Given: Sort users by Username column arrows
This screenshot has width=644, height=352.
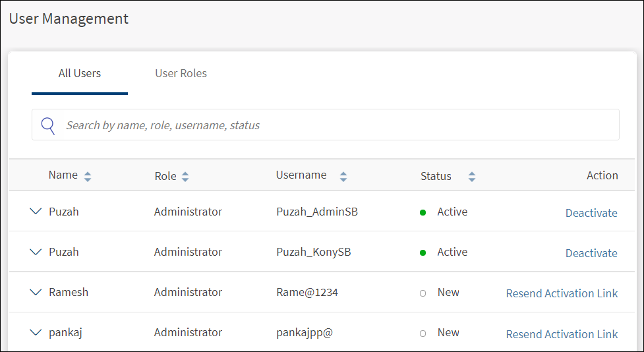Looking at the screenshot, I should (343, 177).
